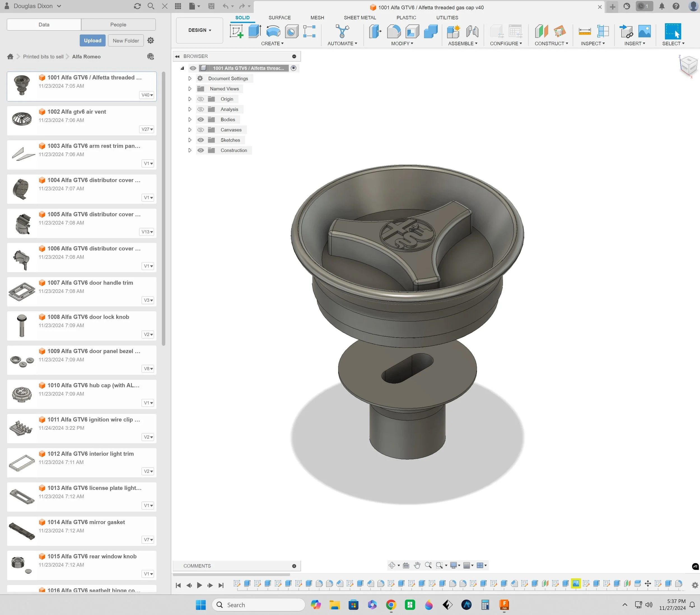Select the Hole tool in the Create group
The image size is (700, 615).
point(291,32)
